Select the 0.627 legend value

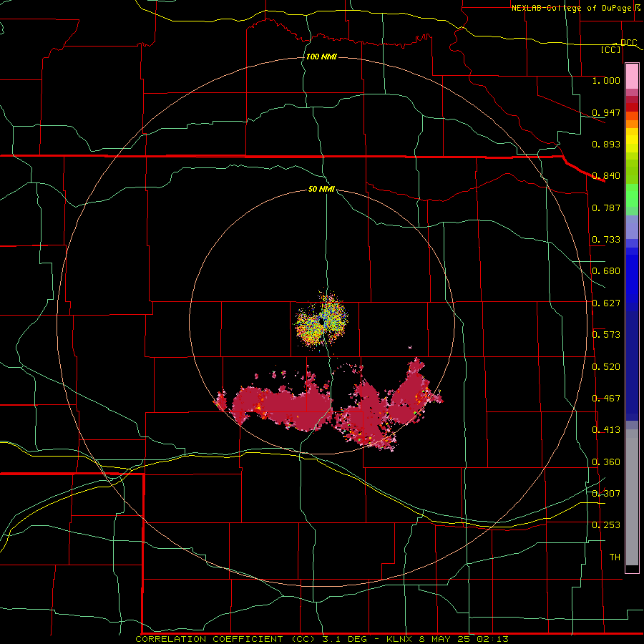coord(606,303)
